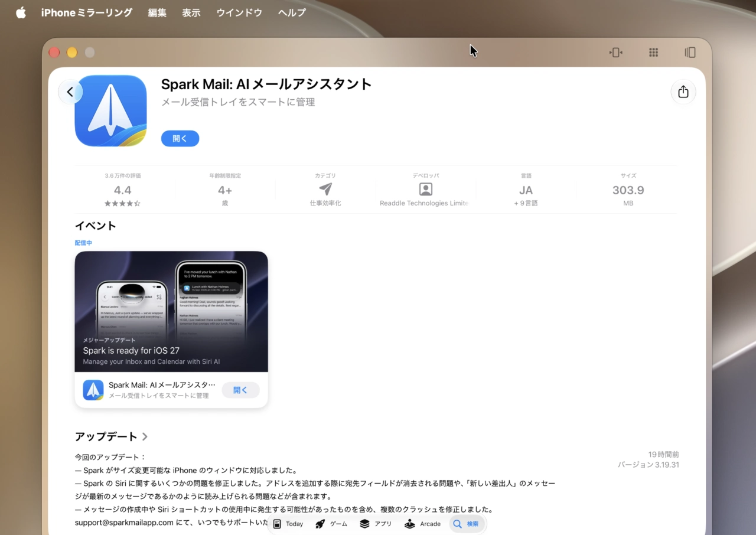
Task: Click the 303.9 MB size value
Action: 628,190
